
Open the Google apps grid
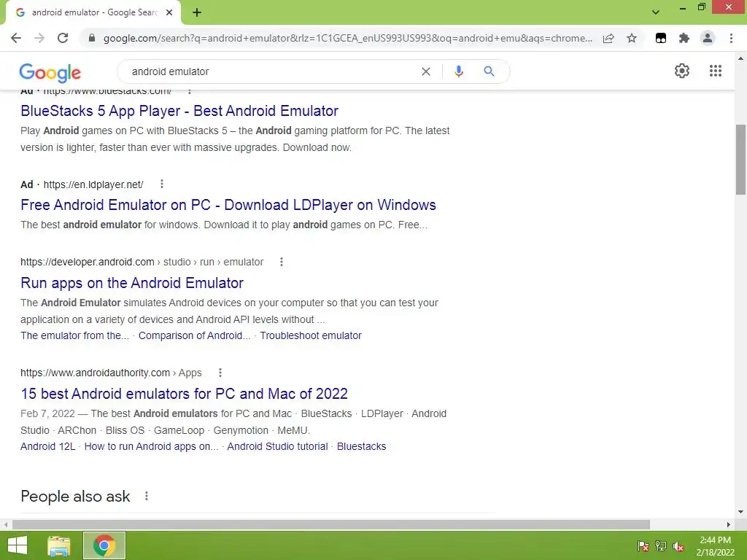pos(716,71)
